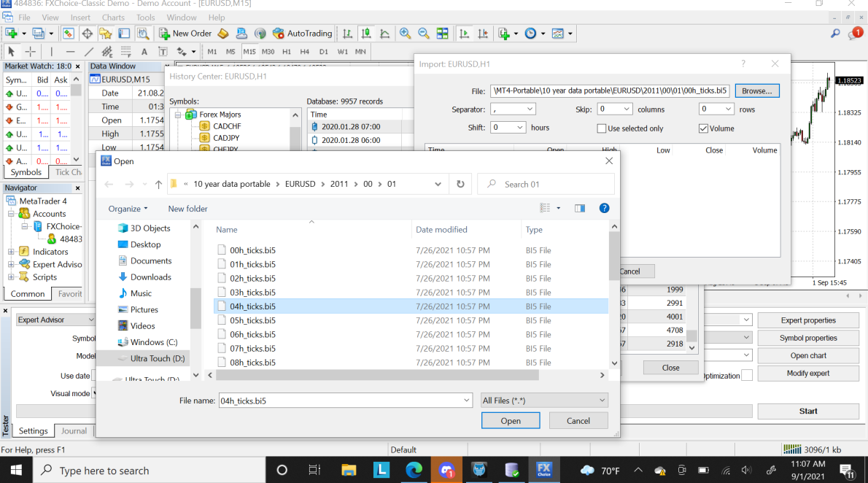Open the 'All Files (*.*)' file type dropdown
Viewport: 868px width, 483px height.
tap(544, 401)
